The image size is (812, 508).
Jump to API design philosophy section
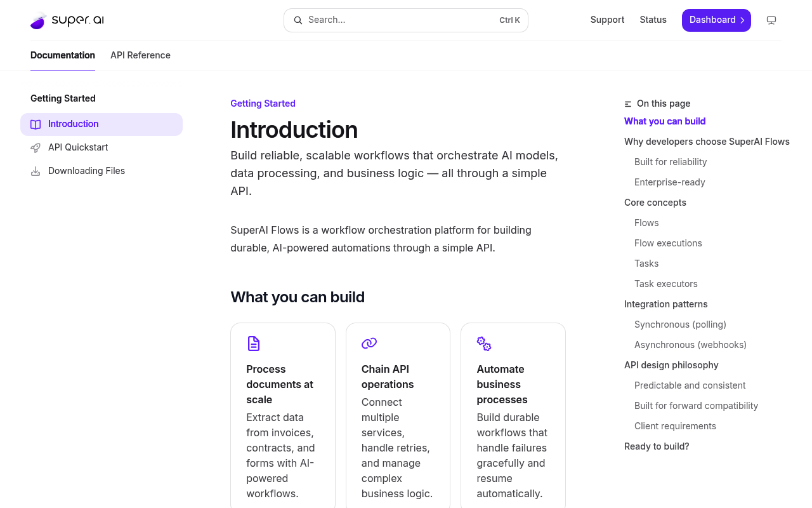pos(671,365)
